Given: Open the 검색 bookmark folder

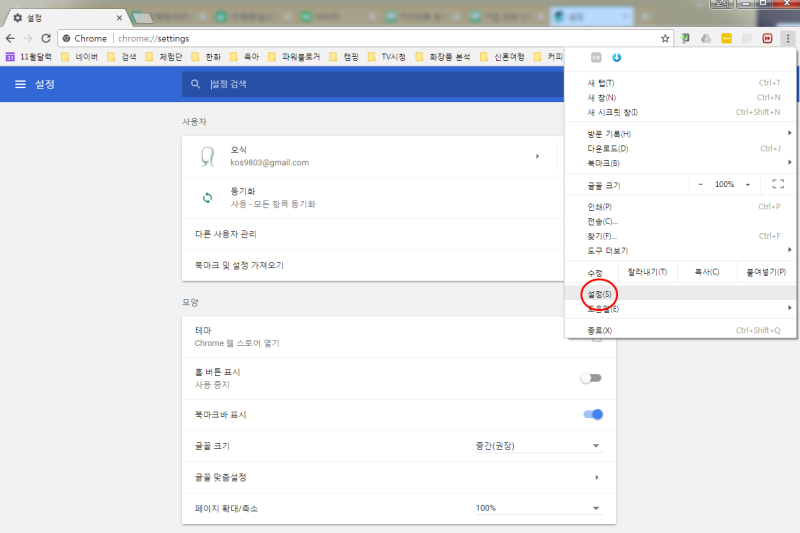Looking at the screenshot, I should (121, 57).
